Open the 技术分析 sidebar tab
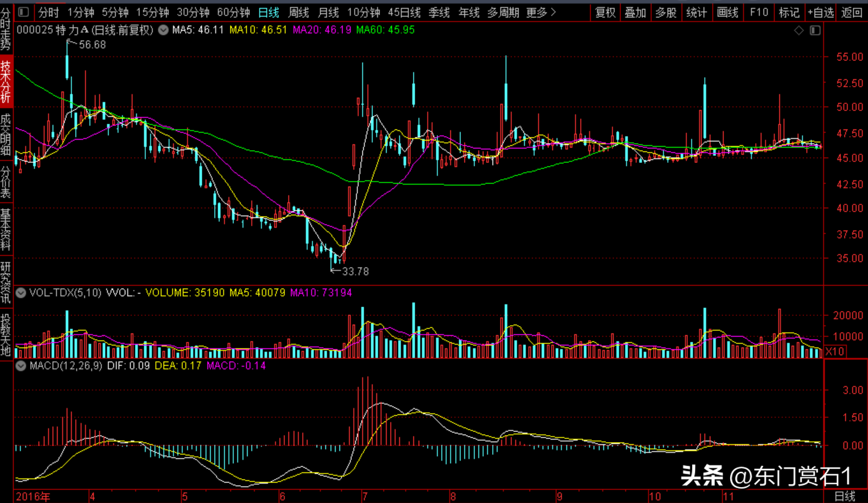The width and height of the screenshot is (868, 503). (x=6, y=82)
